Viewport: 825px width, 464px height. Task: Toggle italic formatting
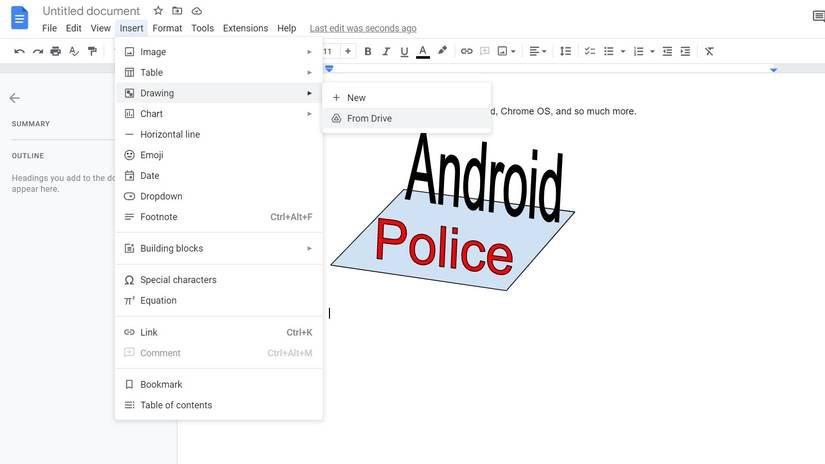(386, 51)
